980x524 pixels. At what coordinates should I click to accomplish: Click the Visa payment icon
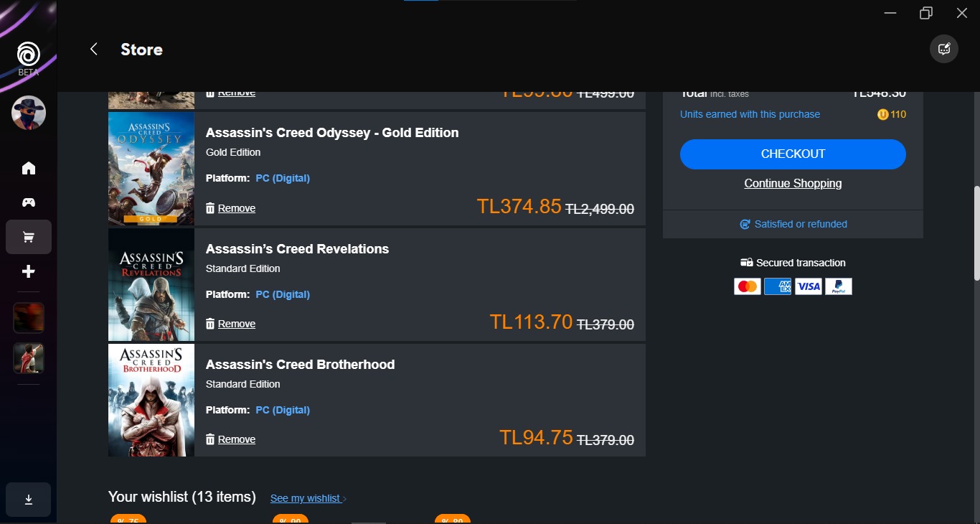809,286
